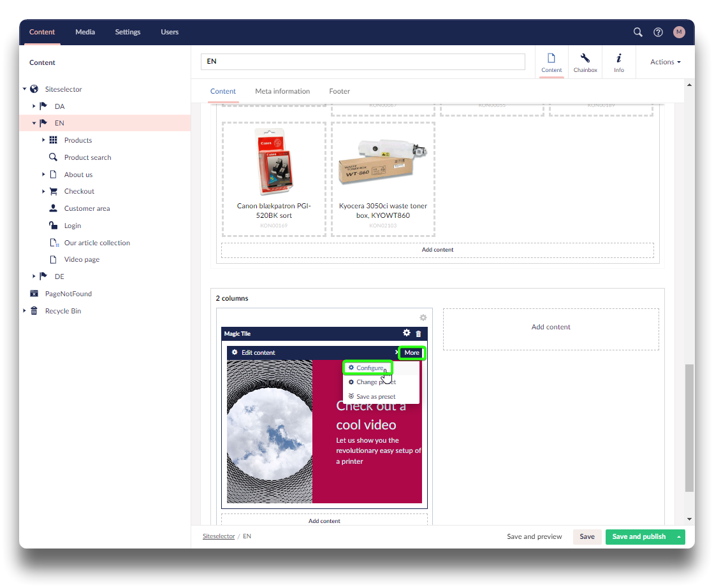
Task: Expand the DE language node
Action: point(34,276)
